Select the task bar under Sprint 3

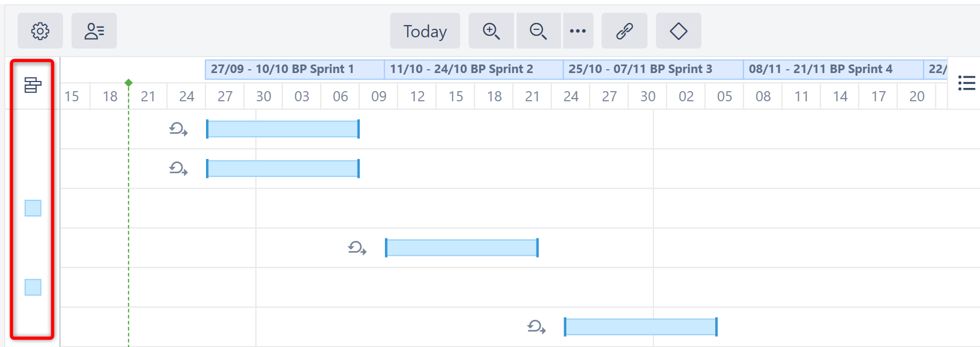[x=641, y=327]
